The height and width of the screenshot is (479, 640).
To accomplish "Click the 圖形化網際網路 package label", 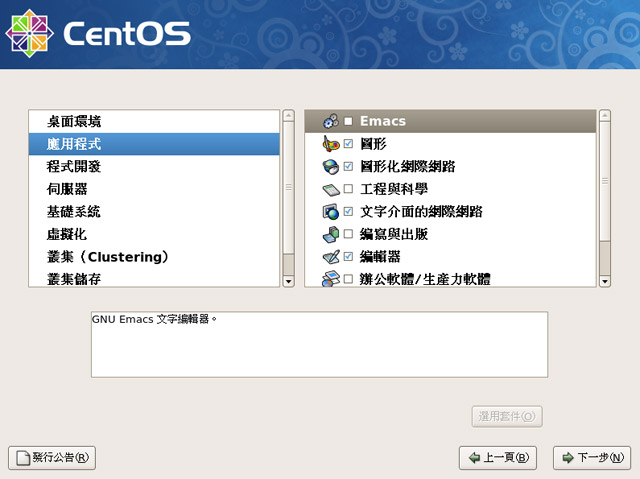I will coord(407,166).
